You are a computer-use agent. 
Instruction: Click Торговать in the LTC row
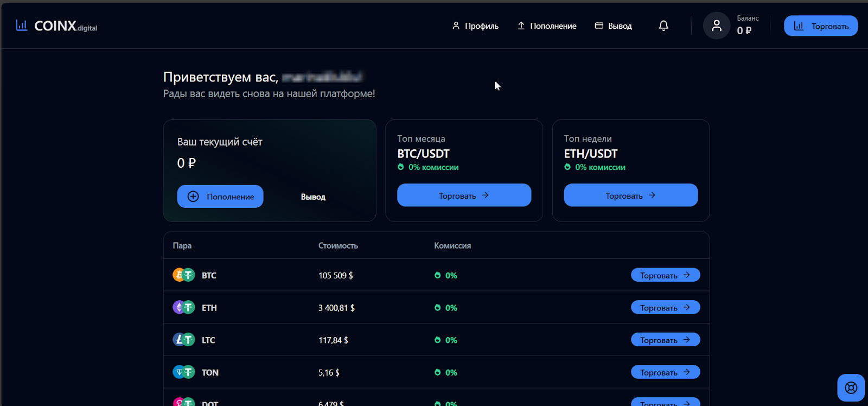666,340
